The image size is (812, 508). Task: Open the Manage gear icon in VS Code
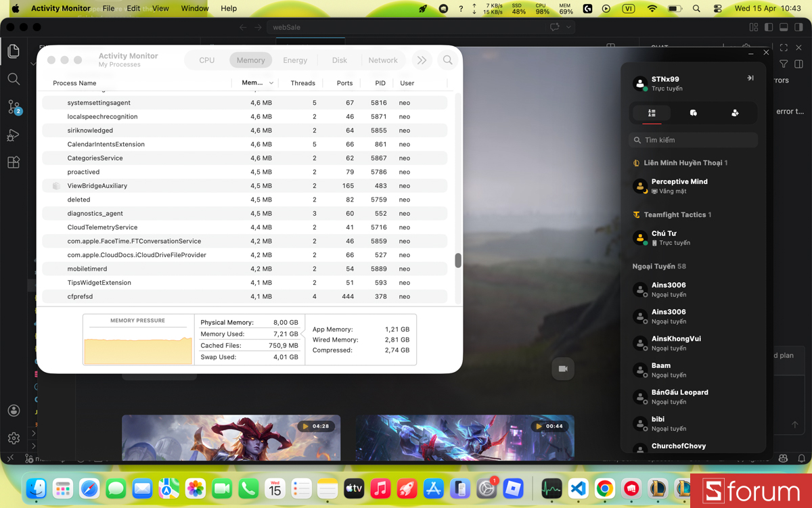coord(14,438)
